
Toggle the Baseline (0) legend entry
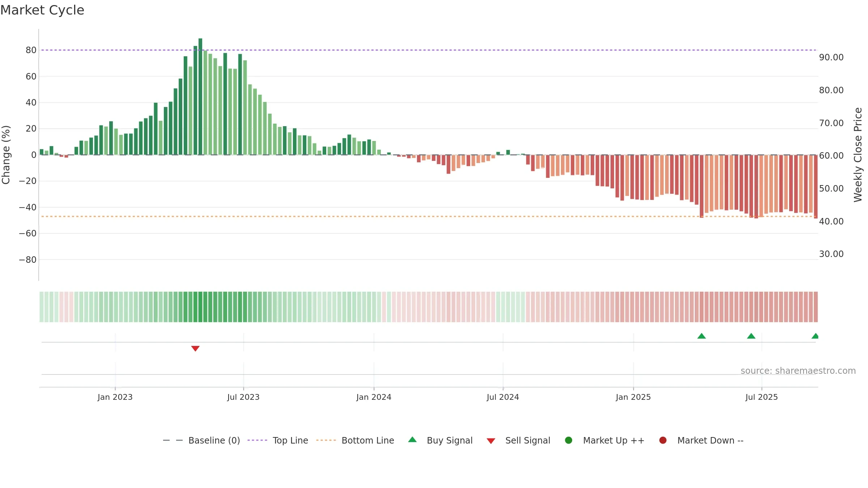pyautogui.click(x=201, y=440)
